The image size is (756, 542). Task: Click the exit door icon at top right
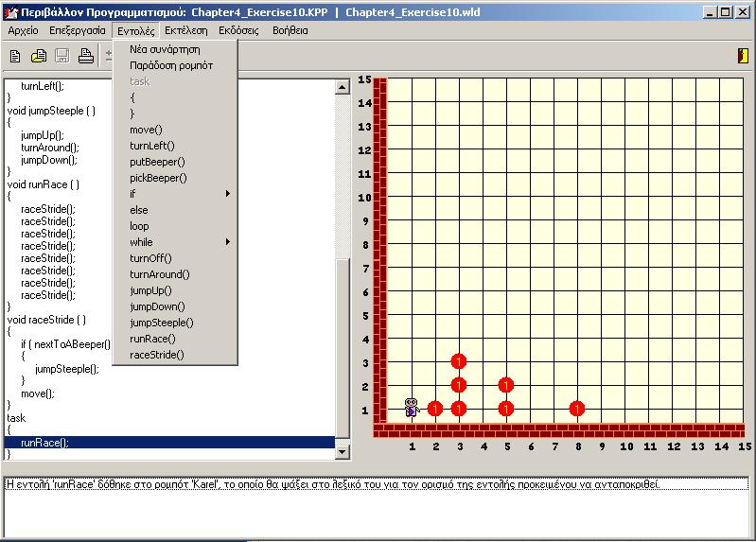point(743,56)
